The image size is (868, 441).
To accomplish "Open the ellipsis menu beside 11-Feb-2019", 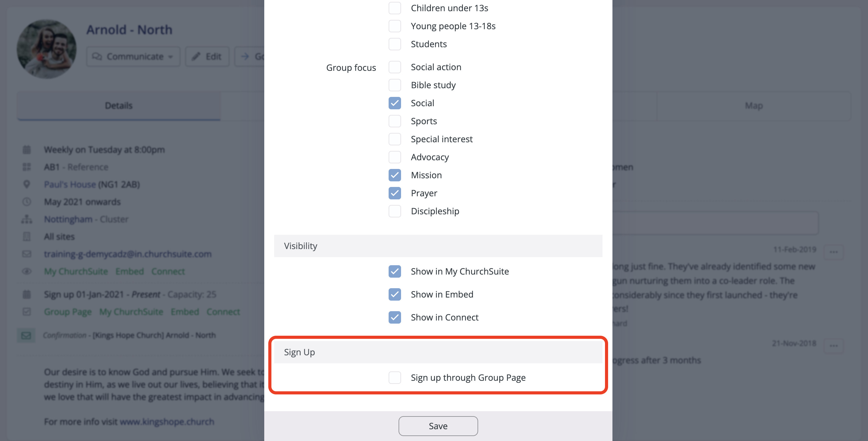I will point(833,251).
